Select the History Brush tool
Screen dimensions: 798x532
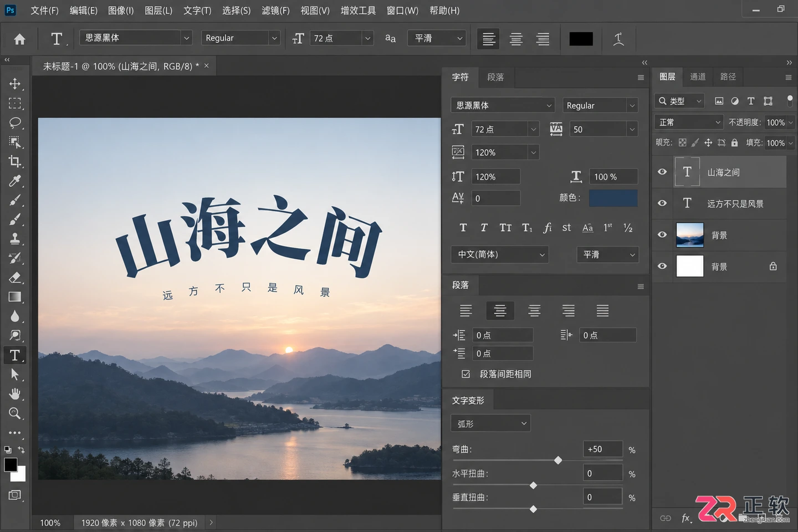(15, 258)
